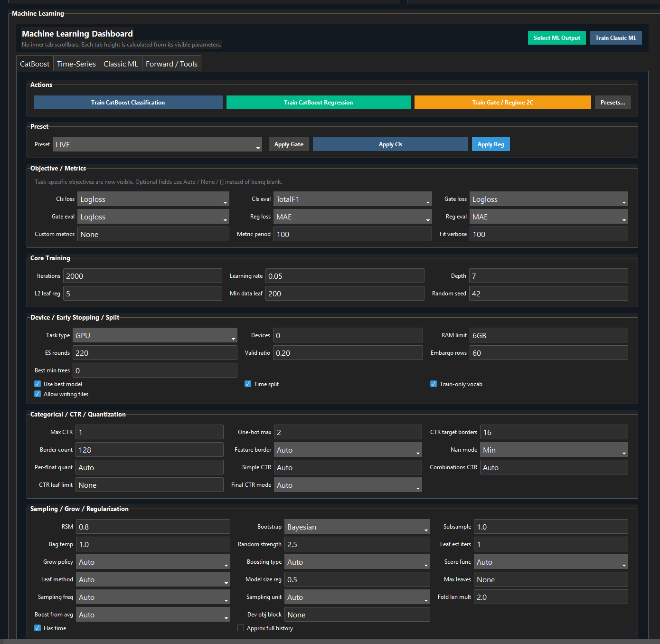
Task: Click the Iterations input field
Action: (142, 276)
